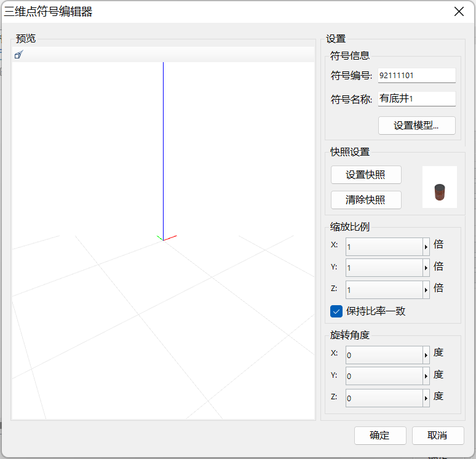The height and width of the screenshot is (459, 476).
Task: Cancel with the 取消 button
Action: click(438, 435)
